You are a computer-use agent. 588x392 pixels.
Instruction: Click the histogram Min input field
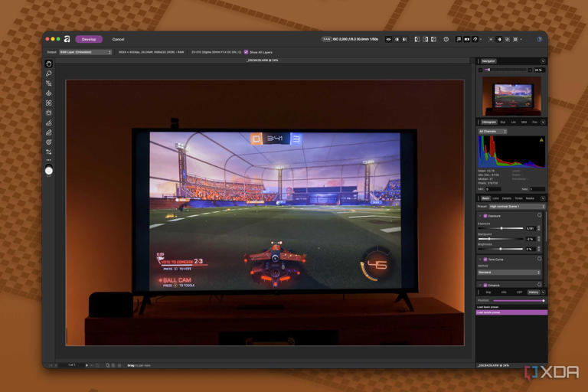point(493,189)
